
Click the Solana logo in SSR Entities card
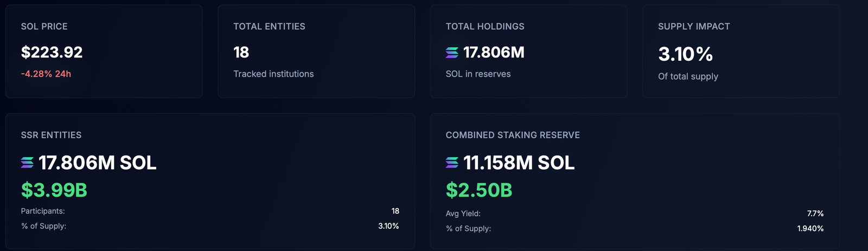point(27,163)
